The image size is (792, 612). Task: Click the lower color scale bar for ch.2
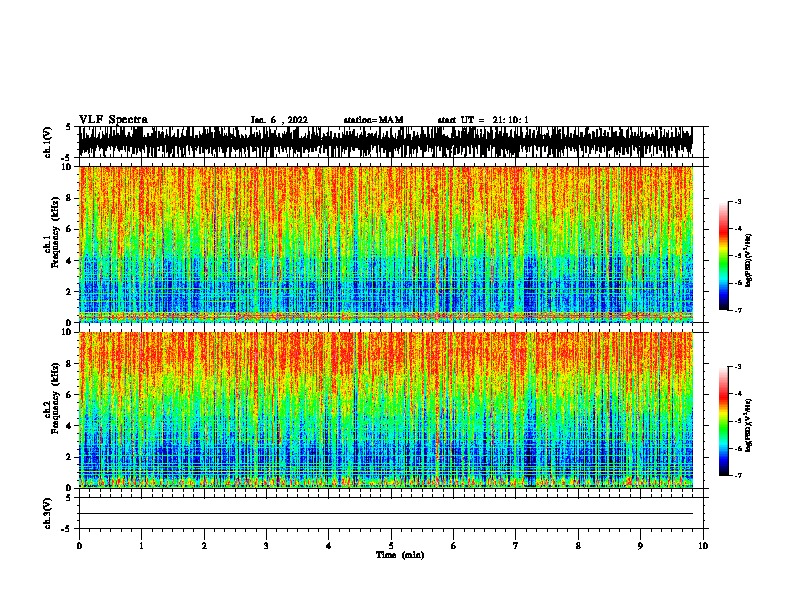[x=724, y=421]
